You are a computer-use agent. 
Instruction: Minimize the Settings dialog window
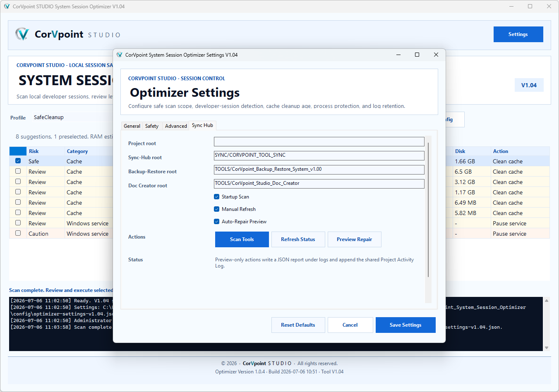pyautogui.click(x=398, y=55)
